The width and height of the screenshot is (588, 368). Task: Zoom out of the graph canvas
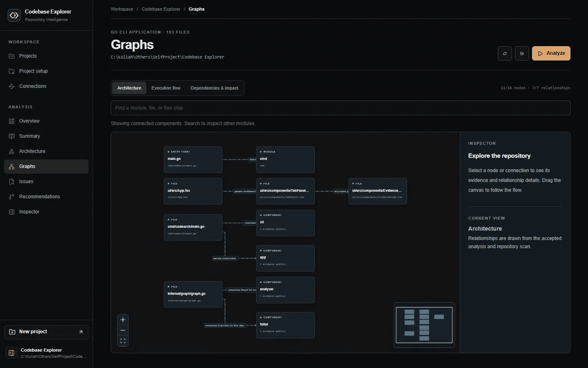(123, 330)
